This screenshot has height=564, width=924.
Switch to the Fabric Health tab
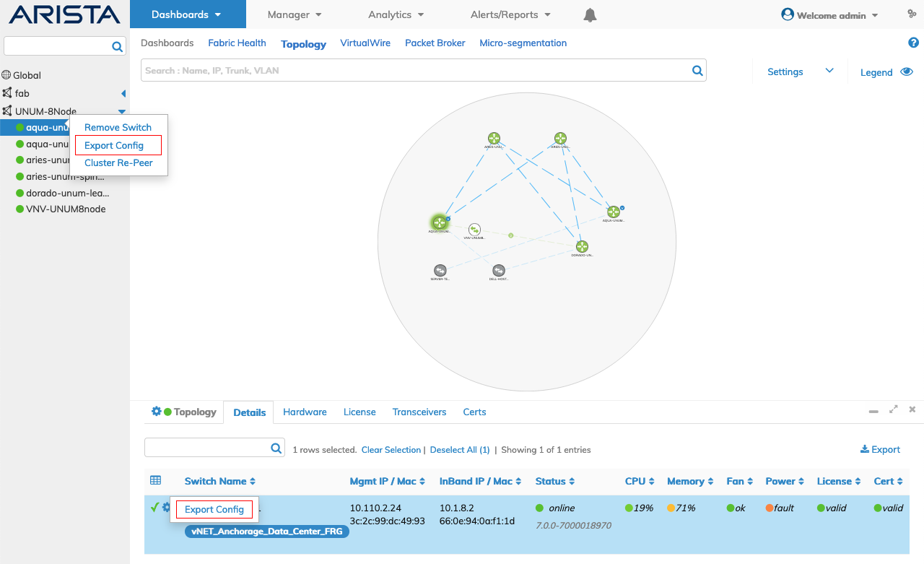[x=237, y=43]
